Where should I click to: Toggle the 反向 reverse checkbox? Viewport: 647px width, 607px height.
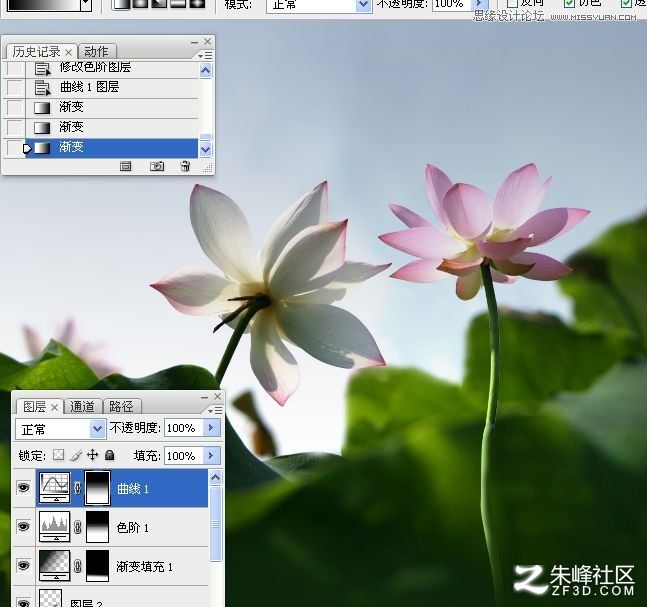512,3
